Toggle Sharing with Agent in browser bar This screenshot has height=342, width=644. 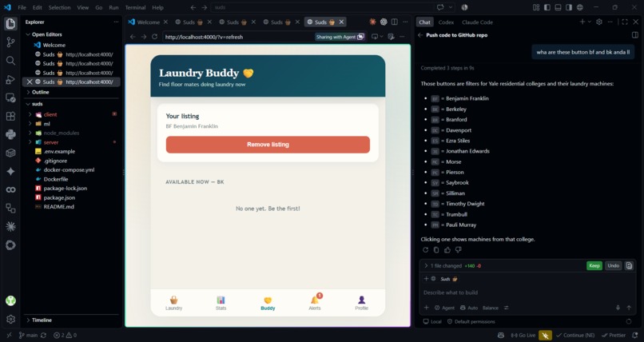coord(340,37)
